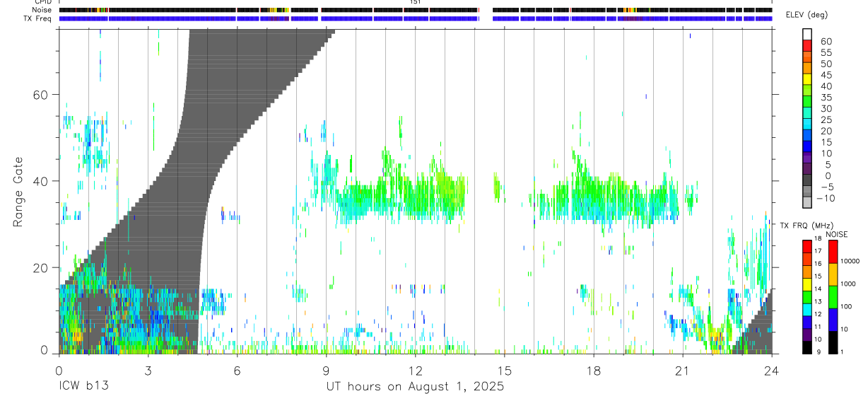Click the 'Noise' strip label at top left
868x401 pixels.
[x=43, y=11]
